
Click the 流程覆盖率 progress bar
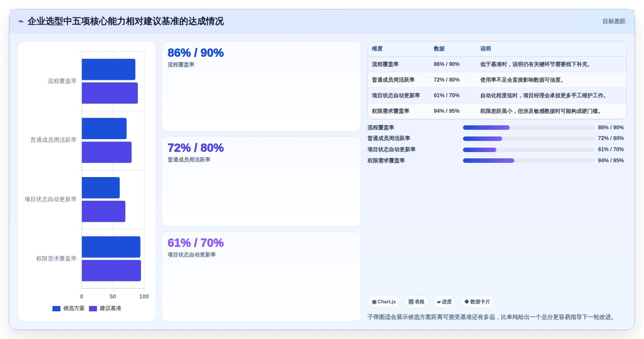[x=528, y=128]
